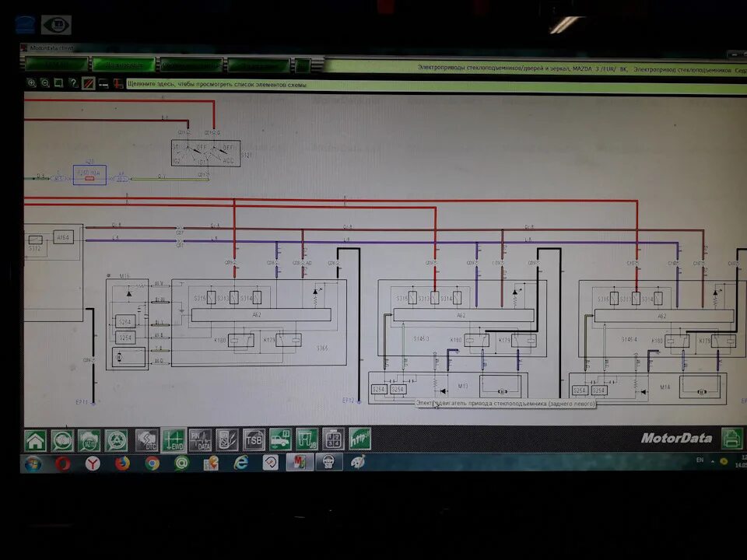Click the EP12 ground point label
747x560 pixels.
349,401
